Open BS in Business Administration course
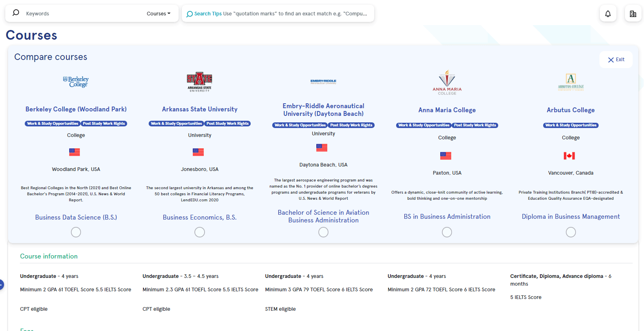 click(447, 217)
